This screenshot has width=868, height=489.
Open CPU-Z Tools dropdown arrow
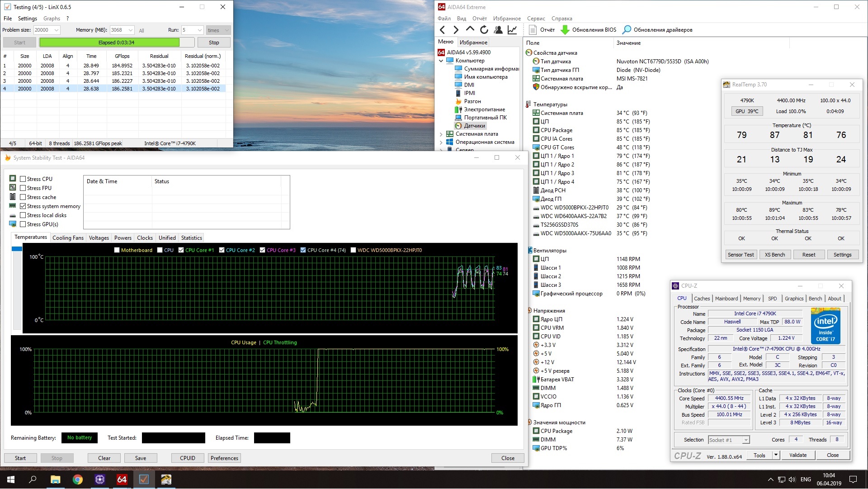pos(776,456)
